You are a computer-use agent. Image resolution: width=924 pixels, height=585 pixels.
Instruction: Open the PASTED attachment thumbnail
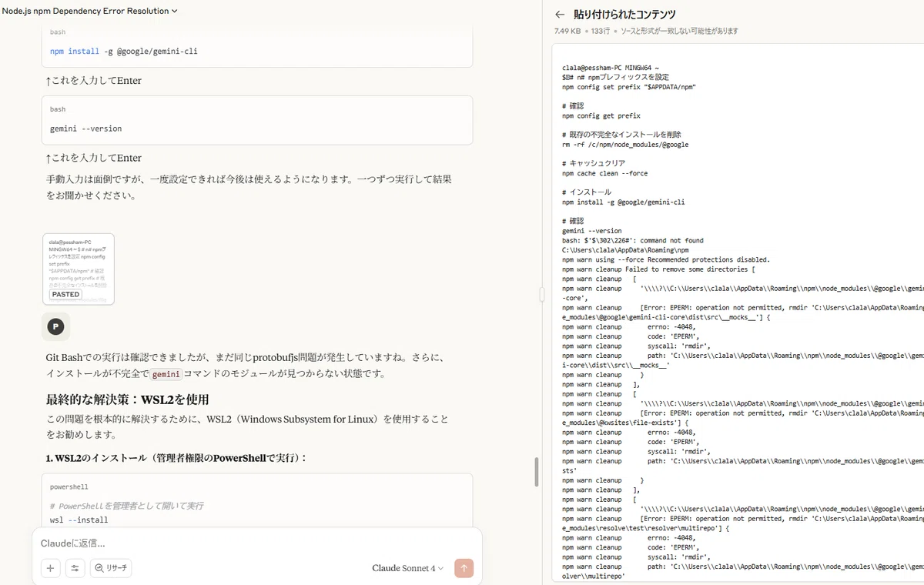pos(79,269)
